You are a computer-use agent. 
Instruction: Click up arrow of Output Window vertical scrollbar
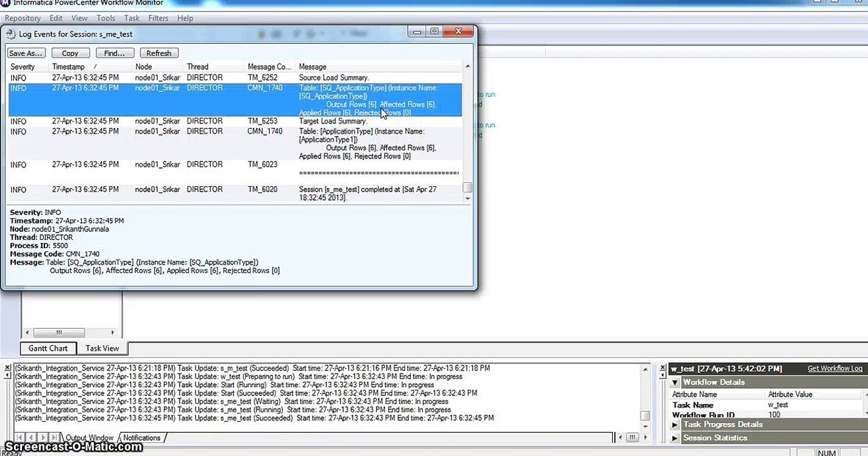(x=645, y=369)
